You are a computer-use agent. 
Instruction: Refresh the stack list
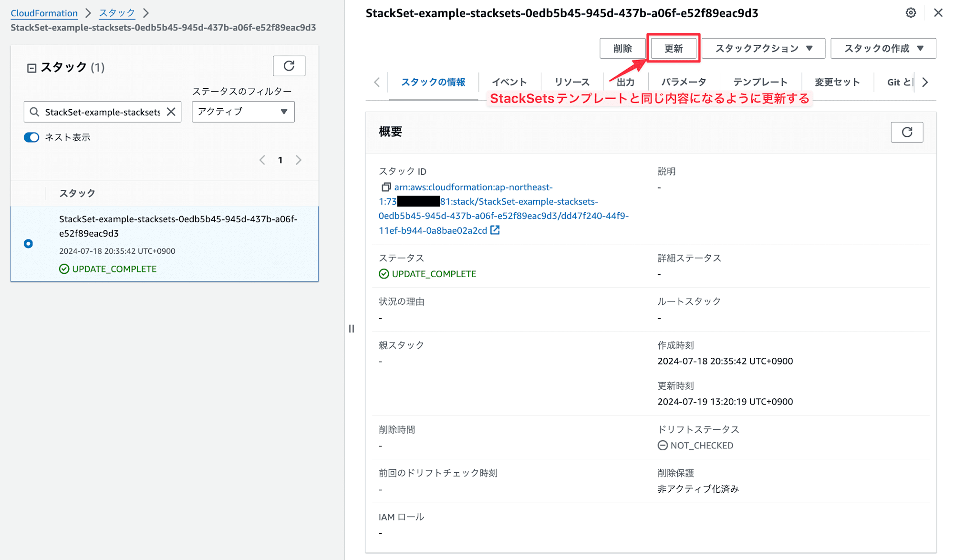click(289, 66)
